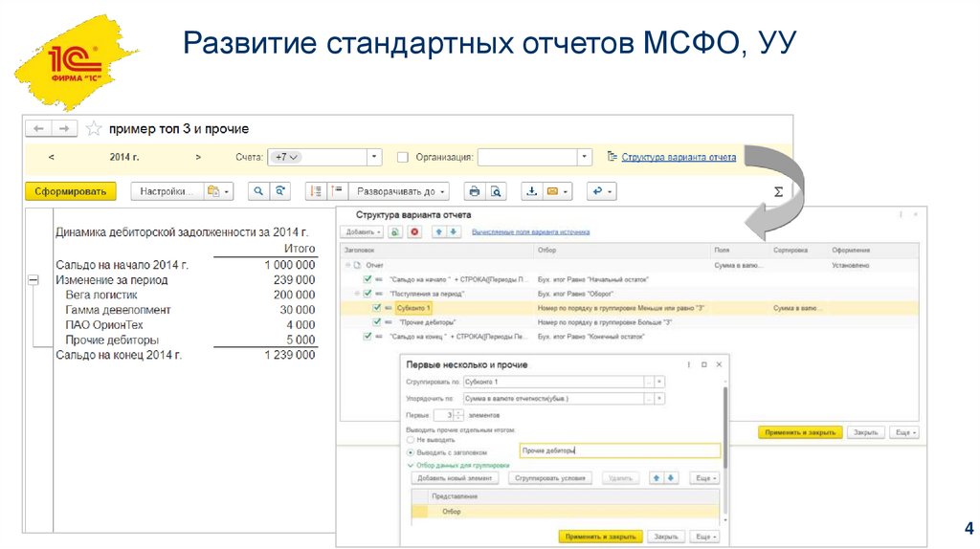Uncheck the "Сальдо на начало" row checkbox
Image resolution: width=980 pixels, height=549 pixels.
[x=367, y=279]
